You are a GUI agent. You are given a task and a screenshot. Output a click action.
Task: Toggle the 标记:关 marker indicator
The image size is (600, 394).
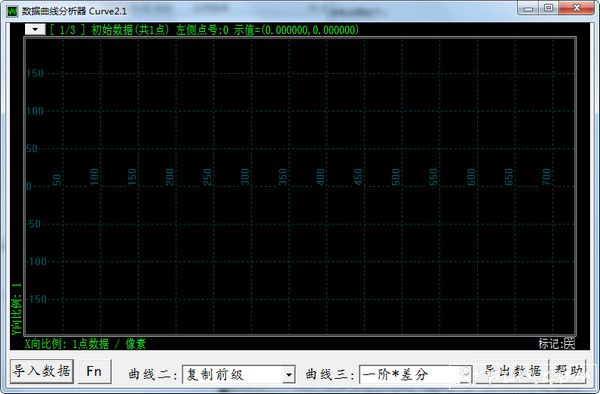557,344
